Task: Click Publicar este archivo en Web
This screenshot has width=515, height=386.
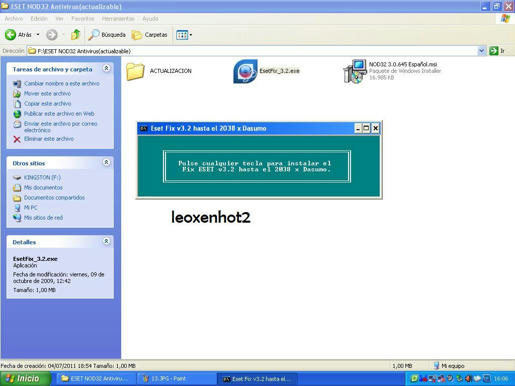Action: coord(59,114)
